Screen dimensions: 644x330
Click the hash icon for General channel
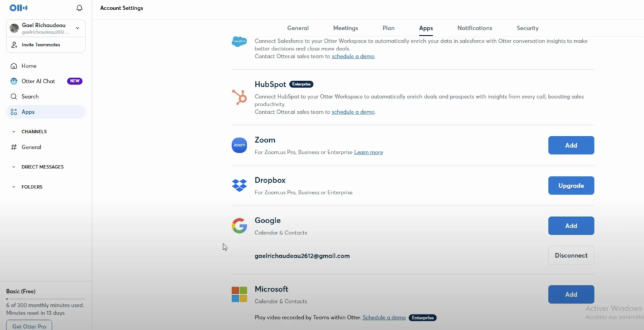tap(14, 147)
